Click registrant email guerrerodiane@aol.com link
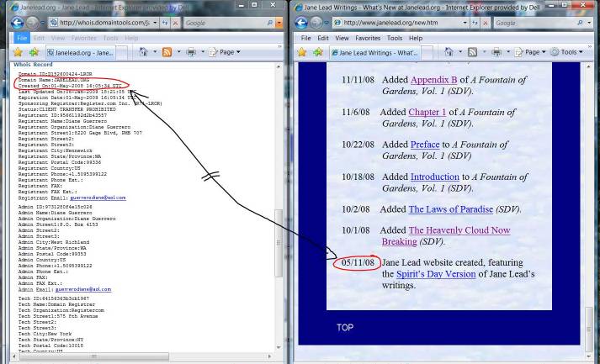This screenshot has width=600, height=364. pyautogui.click(x=98, y=198)
